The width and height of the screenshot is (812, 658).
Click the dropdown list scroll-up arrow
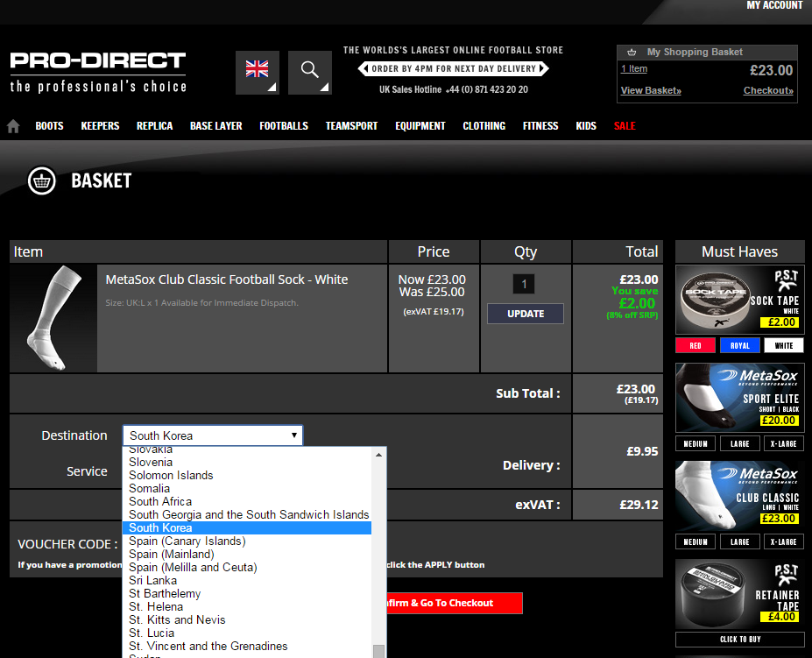379,455
